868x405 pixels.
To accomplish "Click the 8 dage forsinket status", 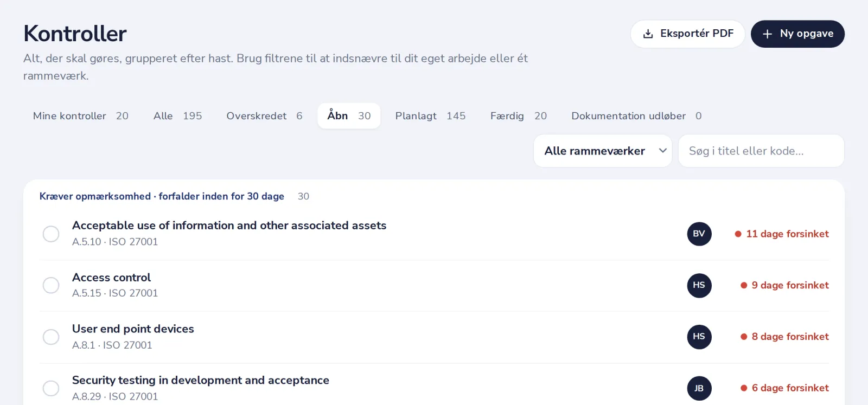I will 784,337.
